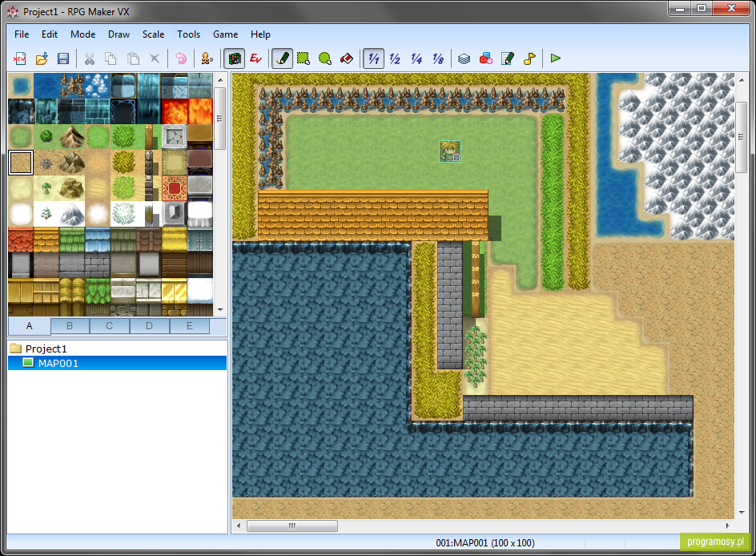Open the Sound Test music note icon
Image resolution: width=756 pixels, height=556 pixels.
tap(529, 58)
